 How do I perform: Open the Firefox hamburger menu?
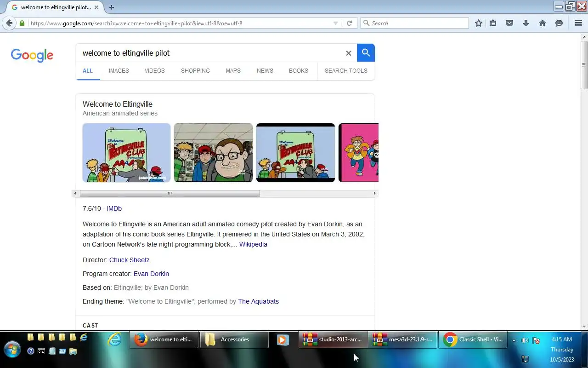point(578,23)
